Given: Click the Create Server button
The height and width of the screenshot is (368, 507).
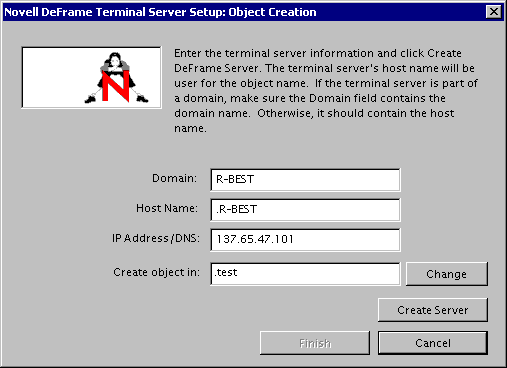Looking at the screenshot, I should click(433, 310).
